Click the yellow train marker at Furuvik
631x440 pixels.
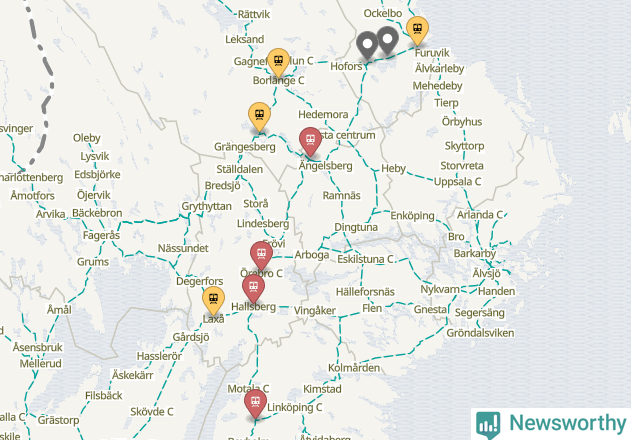[x=417, y=31]
